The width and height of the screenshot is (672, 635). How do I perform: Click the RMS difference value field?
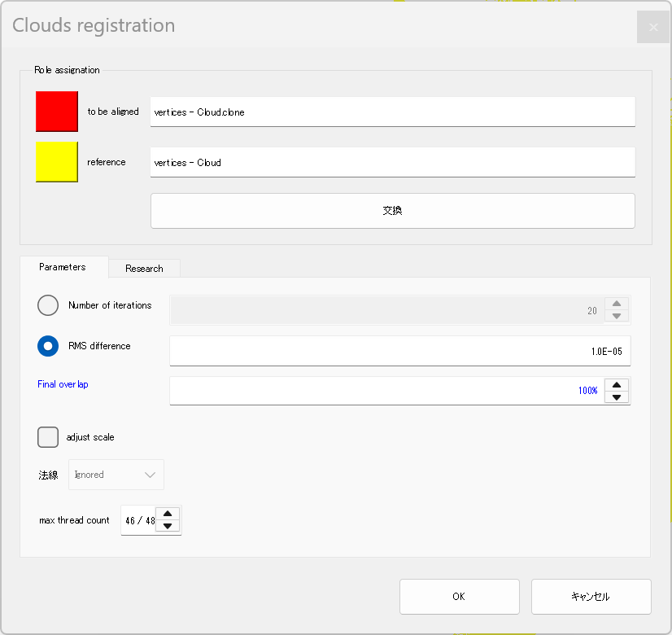pyautogui.click(x=399, y=351)
